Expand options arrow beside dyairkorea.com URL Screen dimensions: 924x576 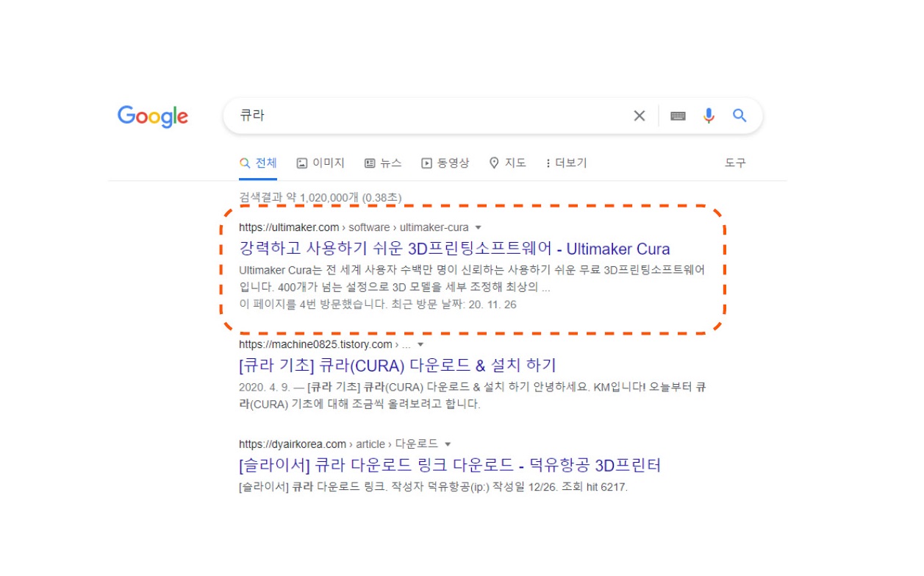tap(448, 444)
